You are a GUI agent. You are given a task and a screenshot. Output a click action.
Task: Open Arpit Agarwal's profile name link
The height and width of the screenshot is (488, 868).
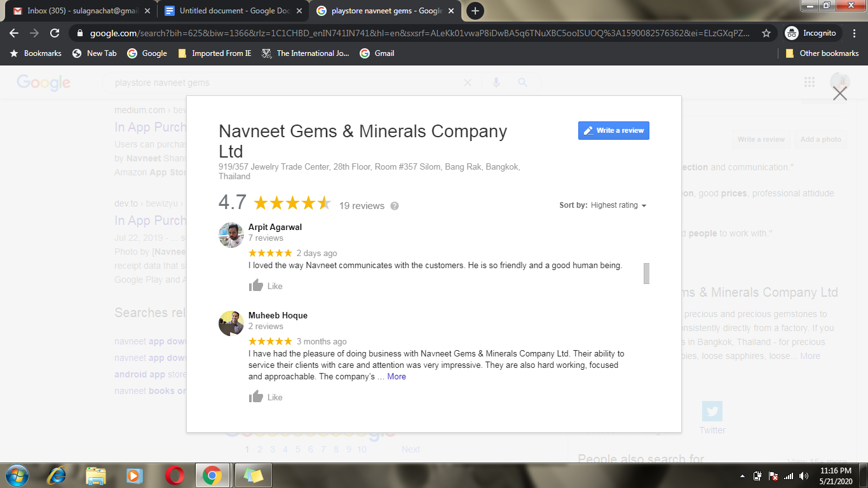coord(275,227)
